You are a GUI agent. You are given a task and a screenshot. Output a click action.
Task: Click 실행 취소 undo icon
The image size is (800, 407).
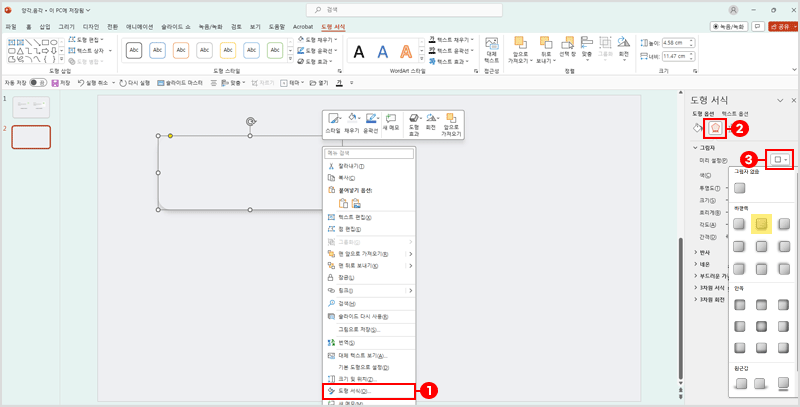pos(81,82)
